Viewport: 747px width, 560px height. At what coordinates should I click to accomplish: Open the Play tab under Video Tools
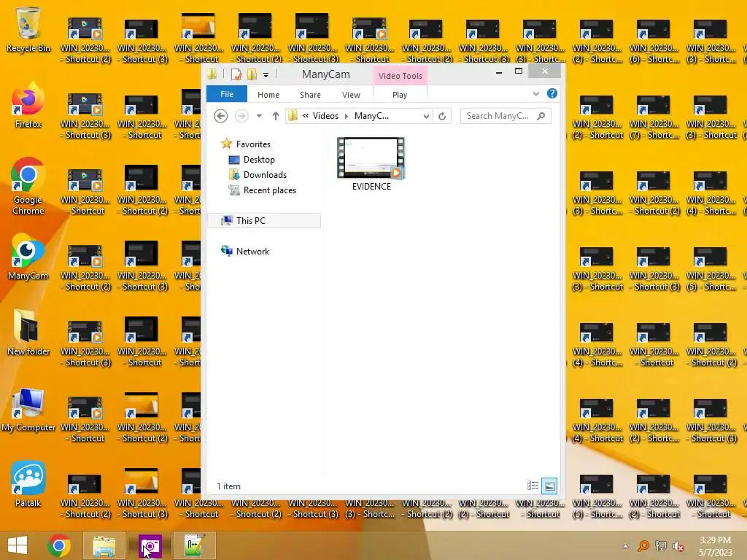[400, 95]
